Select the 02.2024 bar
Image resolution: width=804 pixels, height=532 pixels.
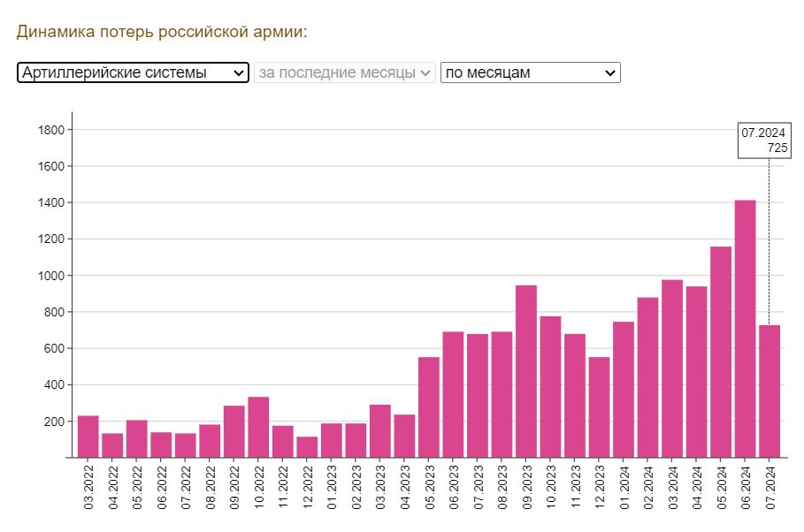tap(647, 377)
